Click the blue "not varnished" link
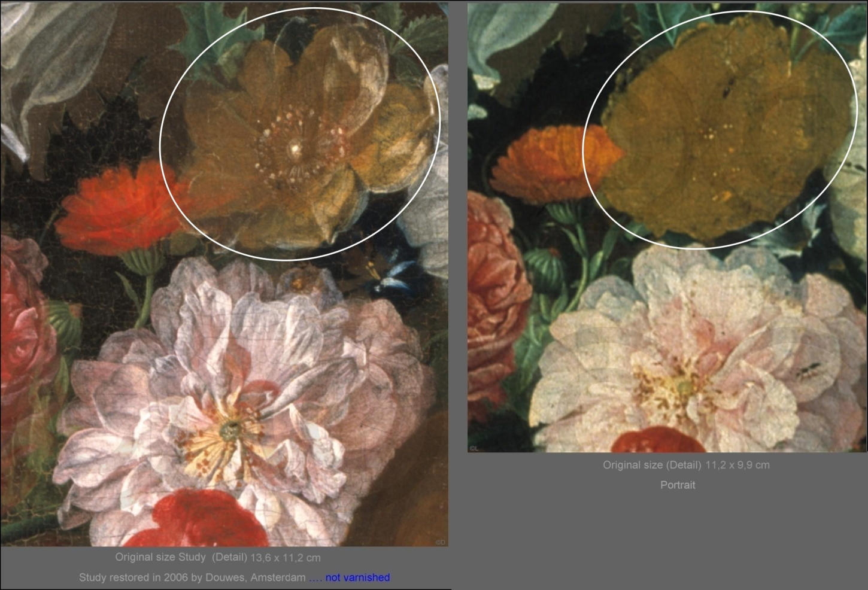 (x=357, y=577)
